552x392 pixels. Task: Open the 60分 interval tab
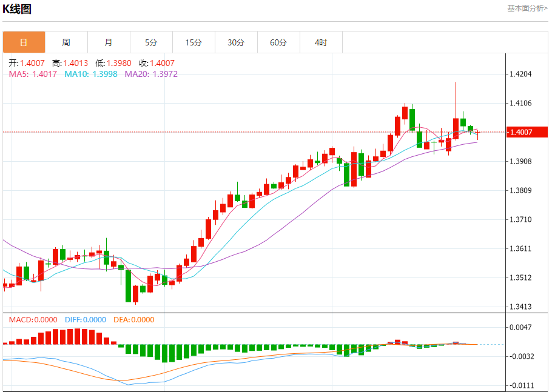(x=279, y=42)
